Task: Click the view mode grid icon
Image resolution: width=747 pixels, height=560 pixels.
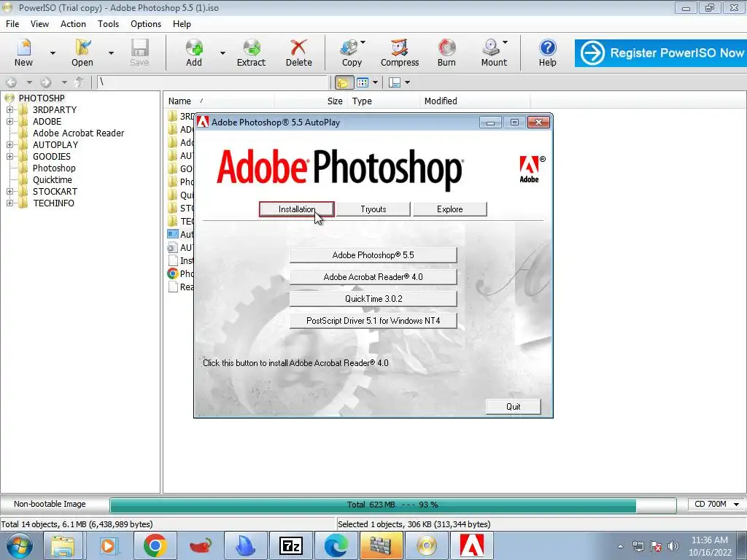Action: pyautogui.click(x=363, y=82)
